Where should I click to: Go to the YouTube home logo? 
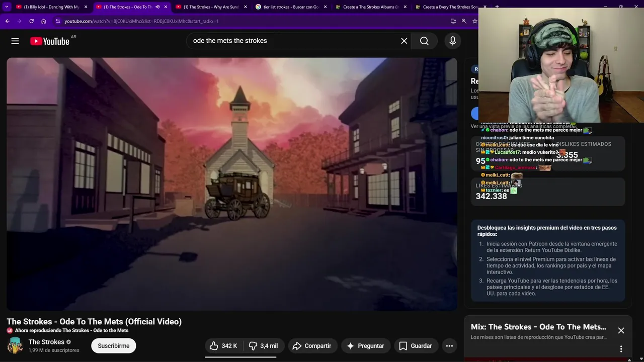pos(50,41)
